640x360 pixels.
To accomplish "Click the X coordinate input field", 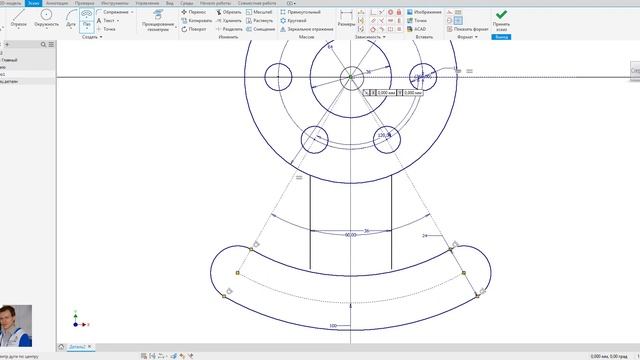I will [x=386, y=93].
